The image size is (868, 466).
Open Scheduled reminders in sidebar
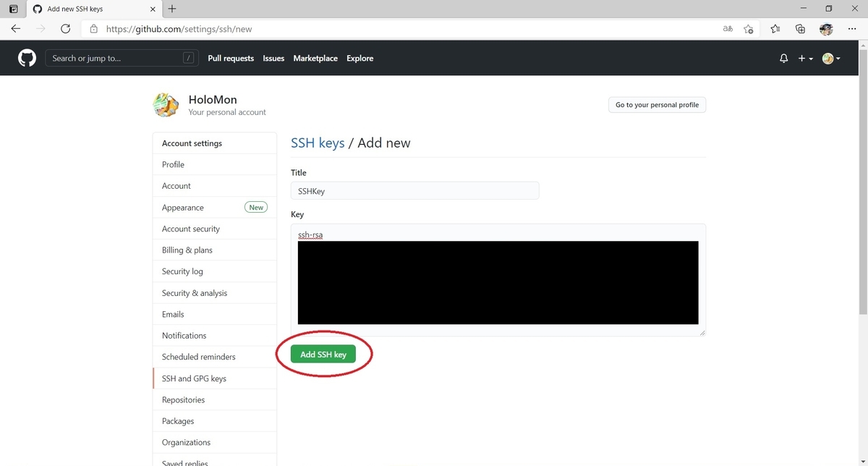[x=215, y=357]
